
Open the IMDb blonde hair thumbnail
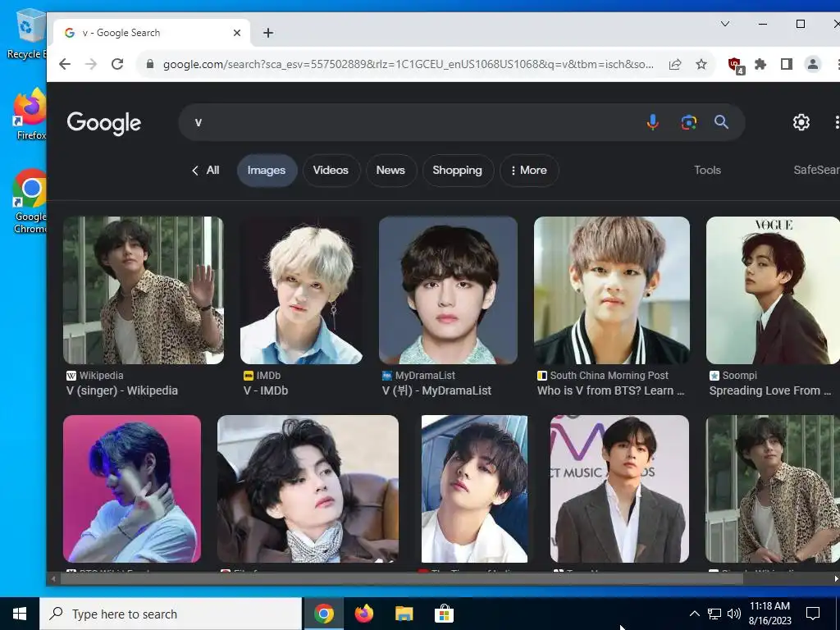click(301, 290)
